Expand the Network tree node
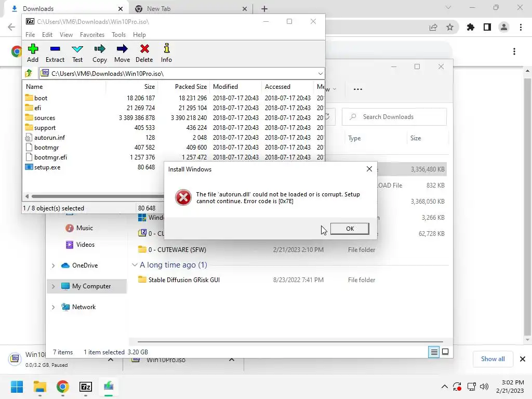Image resolution: width=532 pixels, height=399 pixels. pos(54,308)
